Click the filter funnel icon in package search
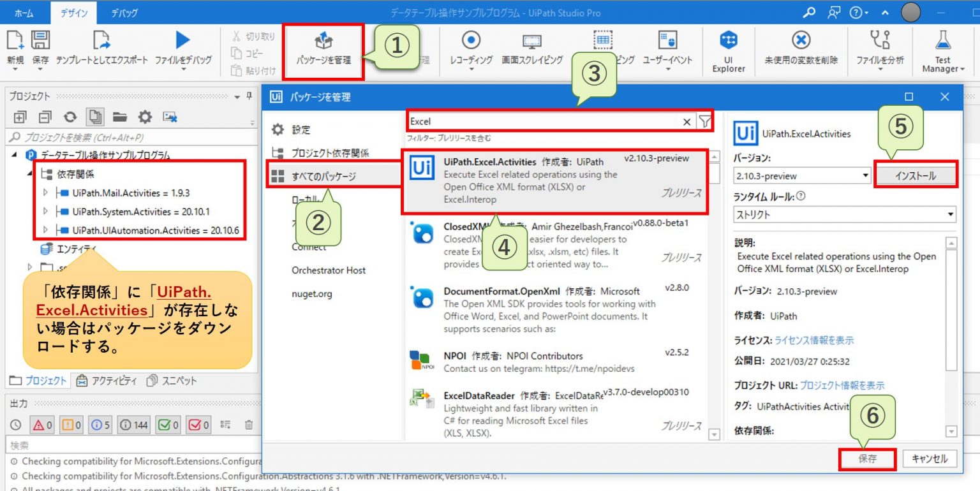 (x=704, y=122)
